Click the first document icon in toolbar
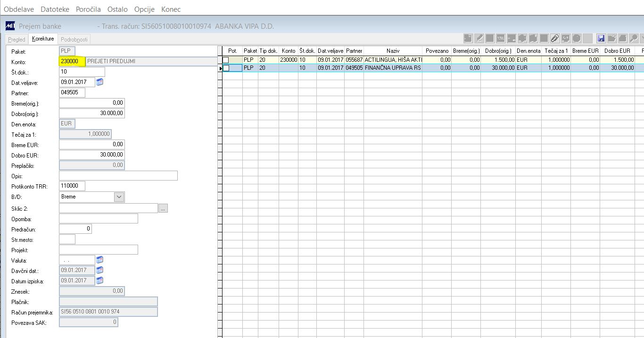 469,38
